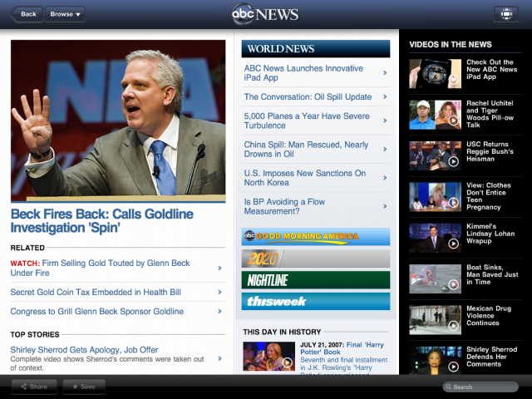The height and width of the screenshot is (399, 532).
Task: Tap the Save star button
Action: coord(84,387)
